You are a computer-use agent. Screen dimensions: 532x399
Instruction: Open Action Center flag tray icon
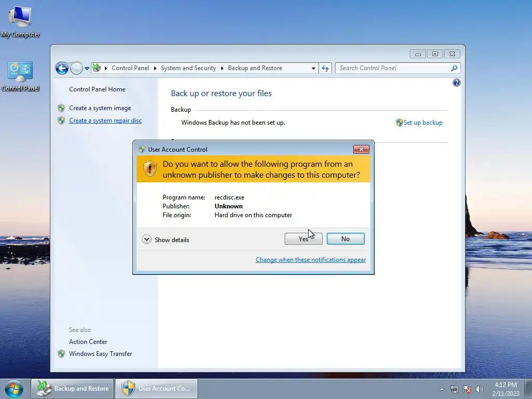(467, 389)
